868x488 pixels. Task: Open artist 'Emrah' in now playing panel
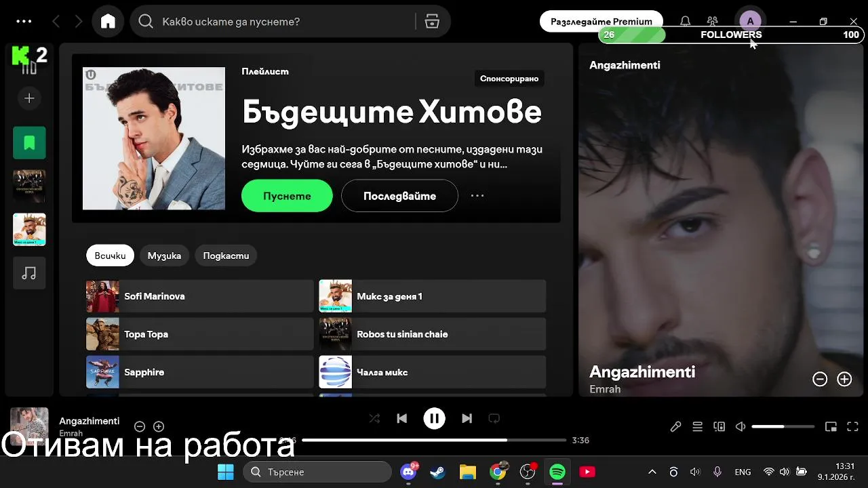[605, 389]
